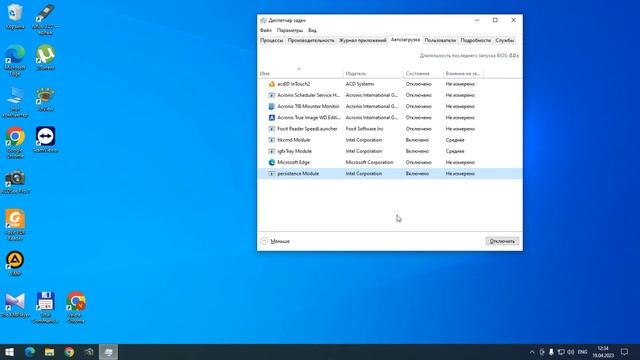Sort by the Publisher column header

tap(373, 73)
